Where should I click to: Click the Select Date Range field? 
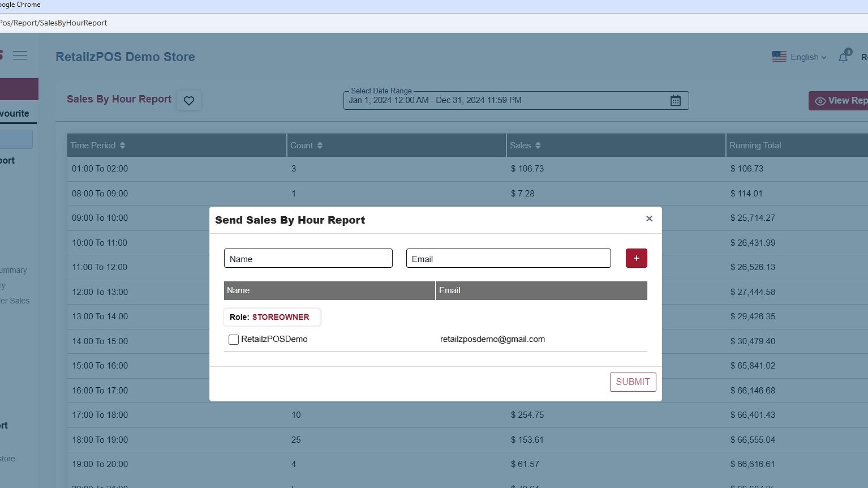click(504, 101)
